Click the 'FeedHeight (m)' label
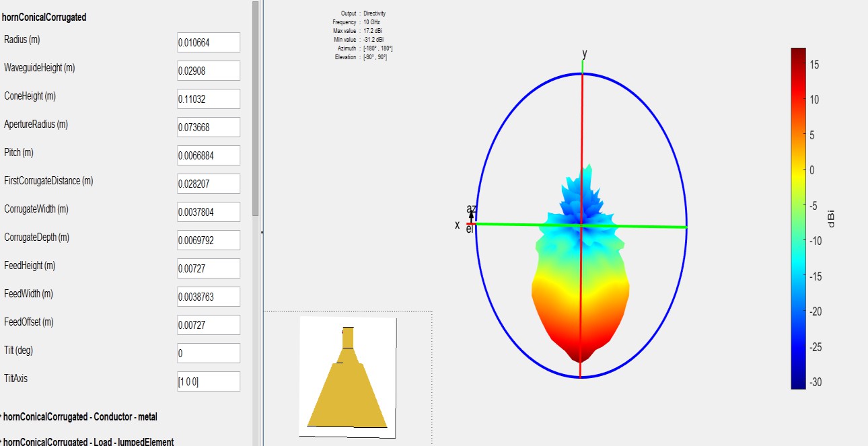This screenshot has height=446, width=868. (x=30, y=266)
